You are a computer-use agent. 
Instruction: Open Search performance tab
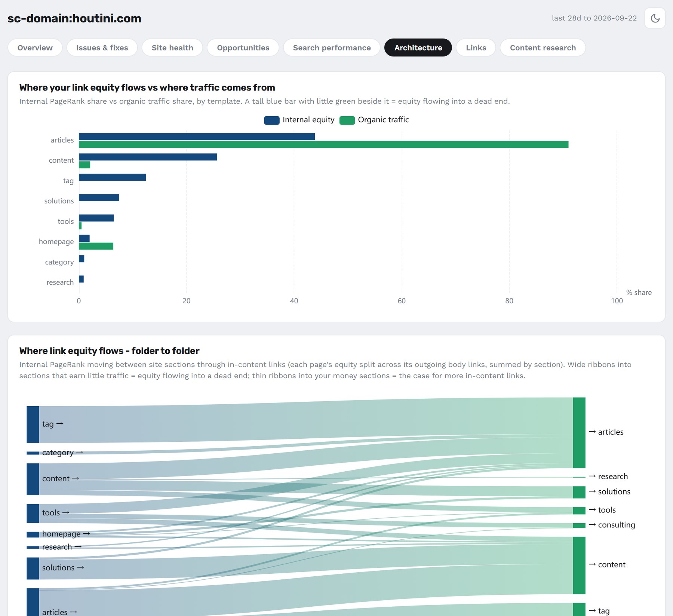[332, 47]
